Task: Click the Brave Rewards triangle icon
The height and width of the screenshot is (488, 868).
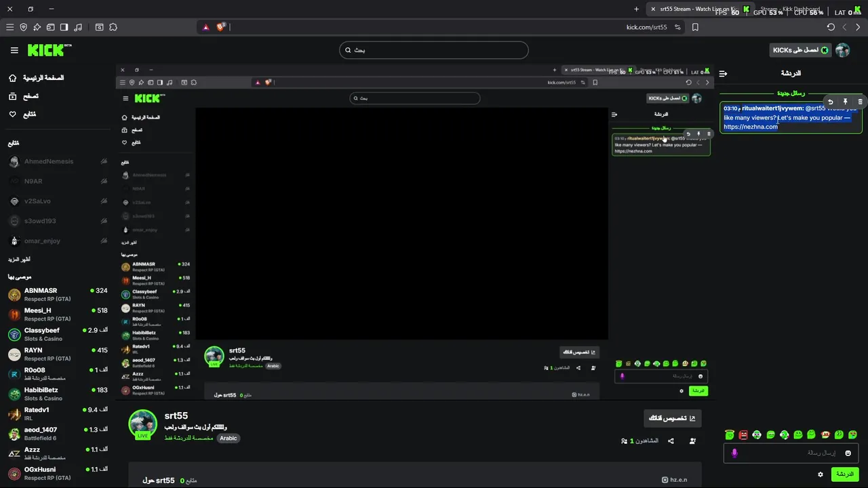Action: click(x=206, y=27)
